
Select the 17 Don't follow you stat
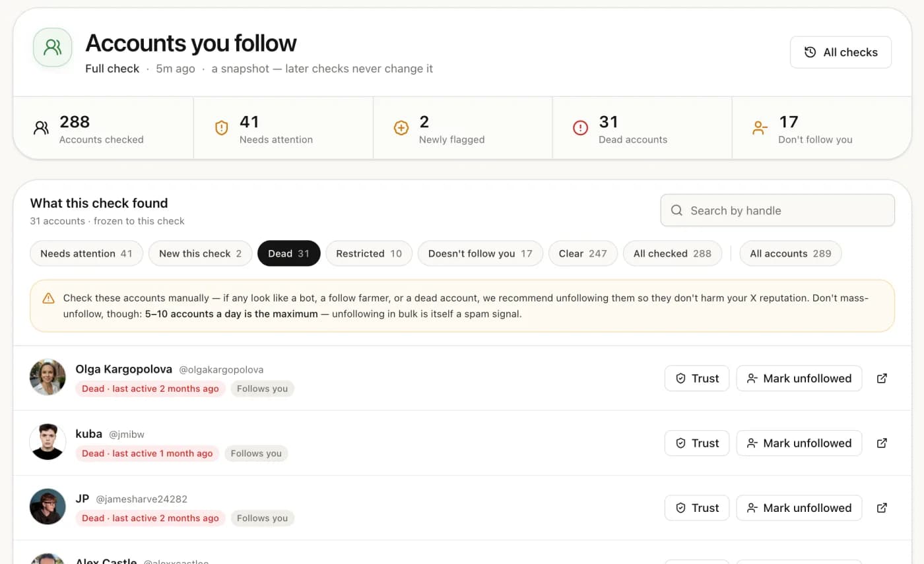[822, 128]
